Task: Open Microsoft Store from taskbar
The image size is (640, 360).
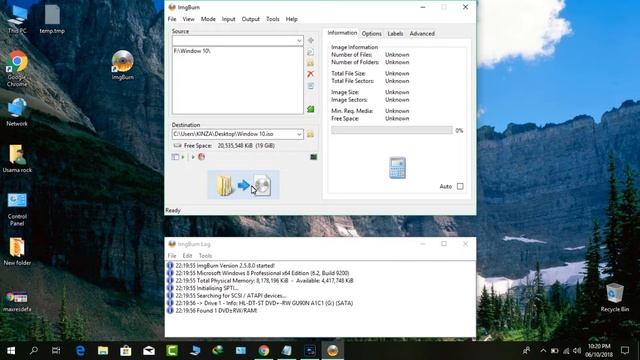Action: (x=126, y=351)
